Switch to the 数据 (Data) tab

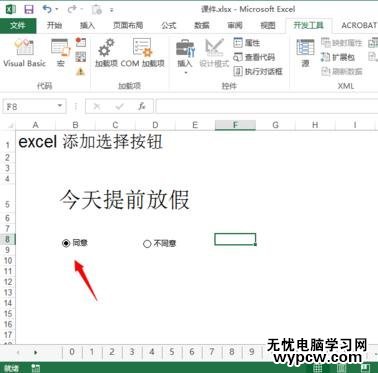[202, 25]
